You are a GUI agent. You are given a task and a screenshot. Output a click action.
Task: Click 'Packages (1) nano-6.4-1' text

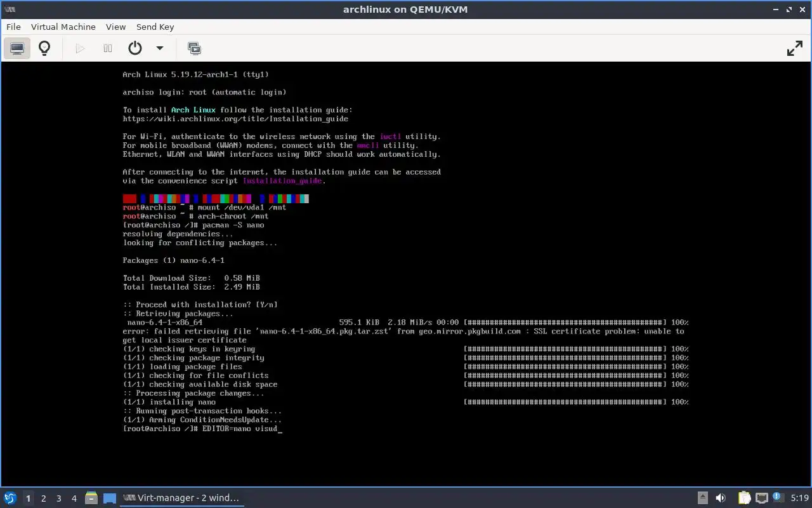[173, 260]
